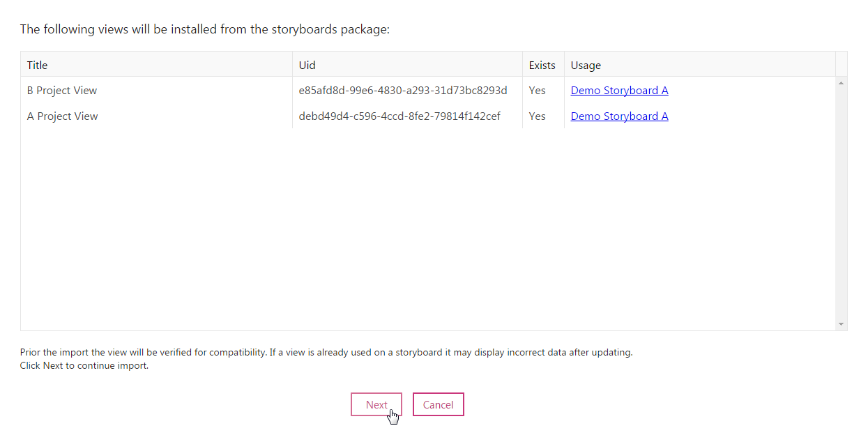Click the Next button to continue import
The image size is (868, 435).
[x=376, y=404]
